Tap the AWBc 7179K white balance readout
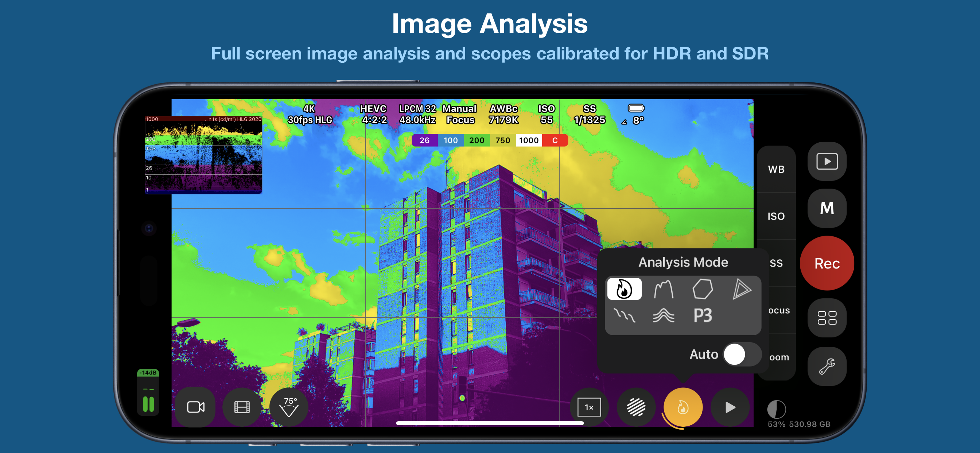The image size is (980, 453). coord(503,114)
